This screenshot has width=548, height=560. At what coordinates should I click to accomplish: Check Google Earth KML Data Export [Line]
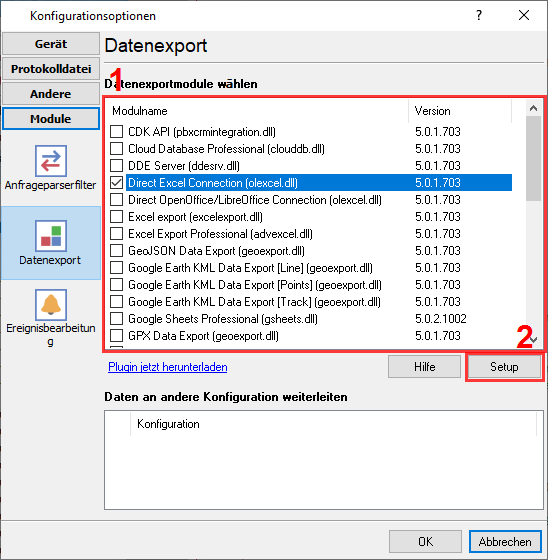[116, 268]
